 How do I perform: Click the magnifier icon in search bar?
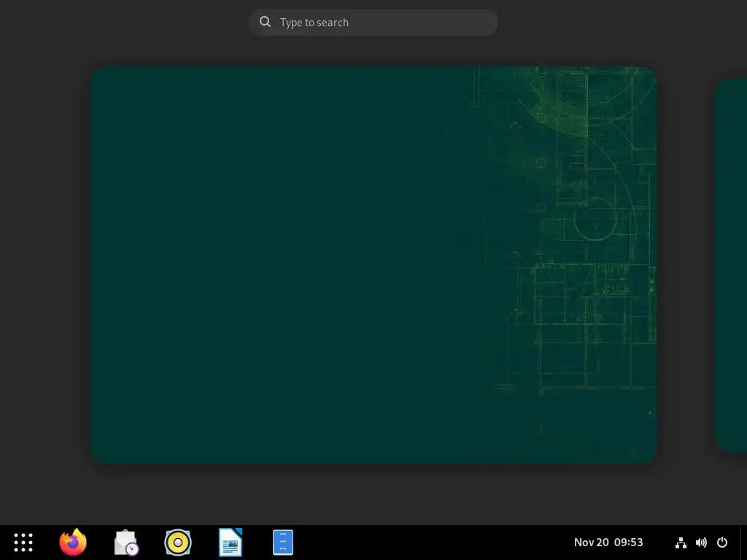coord(265,22)
